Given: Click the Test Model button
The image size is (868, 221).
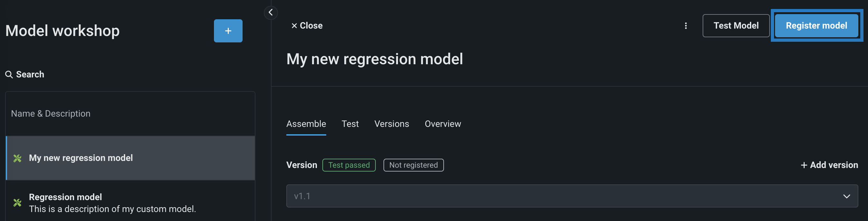Looking at the screenshot, I should 735,26.
